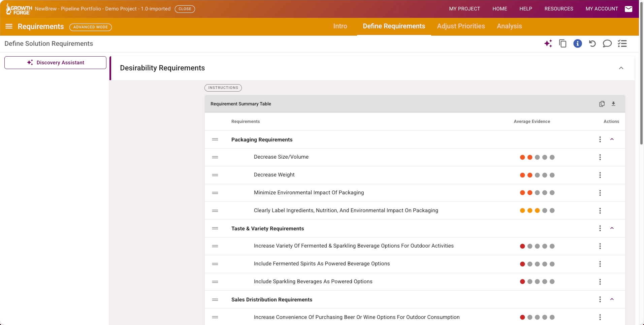644x325 pixels.
Task: Grab drag handle of Decrease Weight row
Action: click(215, 175)
